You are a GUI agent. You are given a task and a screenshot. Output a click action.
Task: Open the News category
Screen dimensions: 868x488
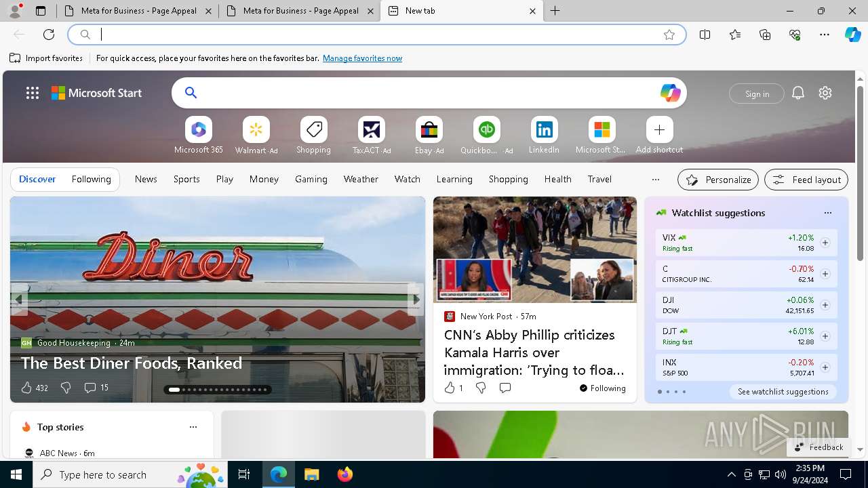point(146,179)
